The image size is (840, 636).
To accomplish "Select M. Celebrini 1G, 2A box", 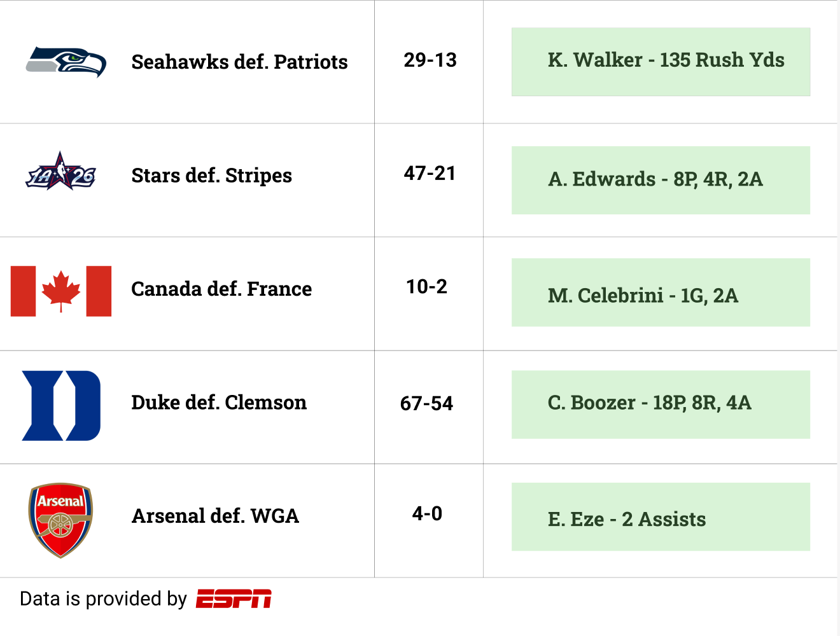I will click(x=661, y=293).
